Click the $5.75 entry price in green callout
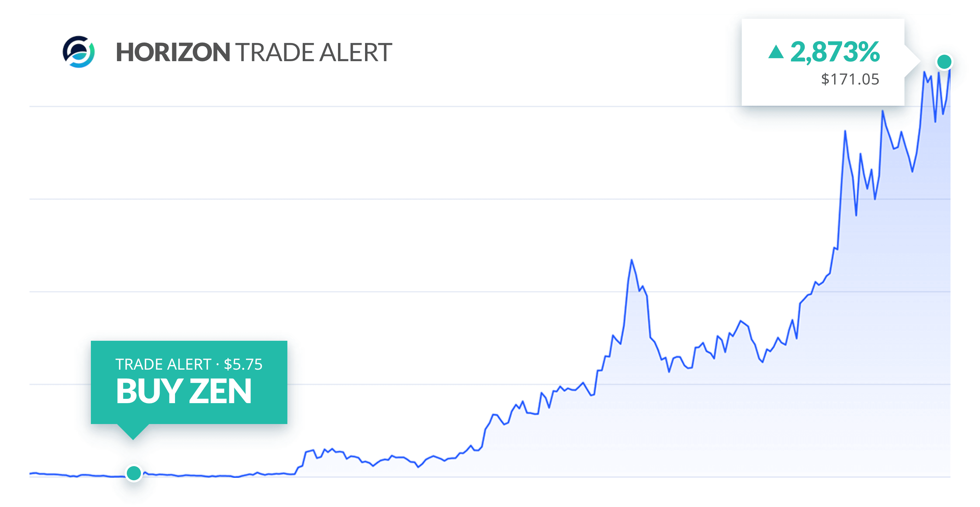 tap(243, 364)
